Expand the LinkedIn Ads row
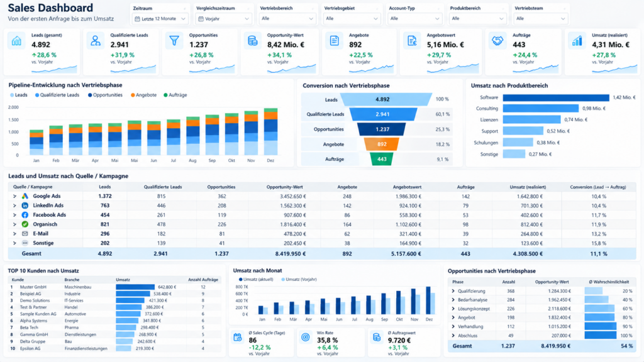Screen dimensions: 644x362 [14, 206]
